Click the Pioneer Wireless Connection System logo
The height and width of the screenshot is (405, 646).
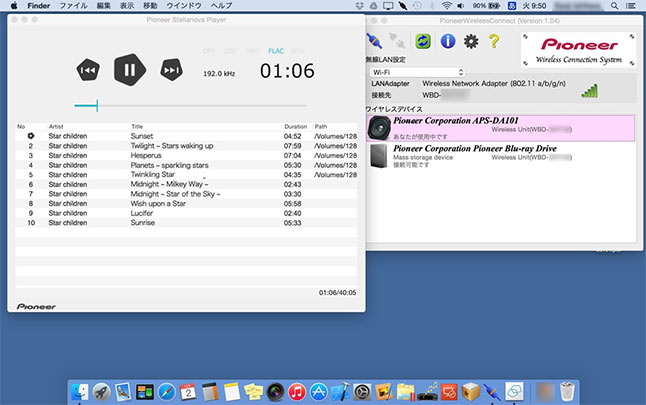tap(578, 50)
